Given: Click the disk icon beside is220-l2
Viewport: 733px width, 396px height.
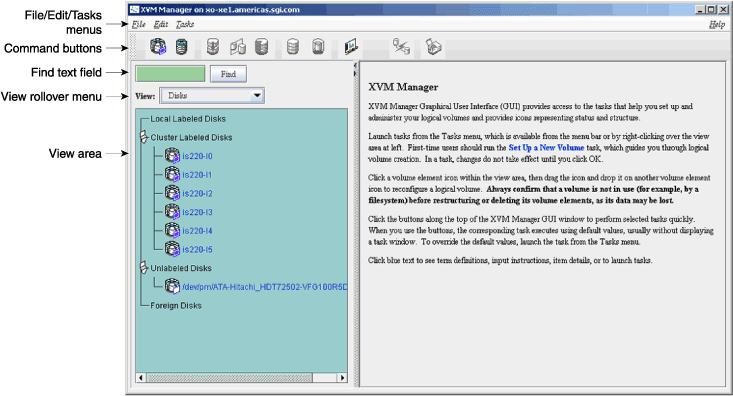Looking at the screenshot, I should coord(172,193).
